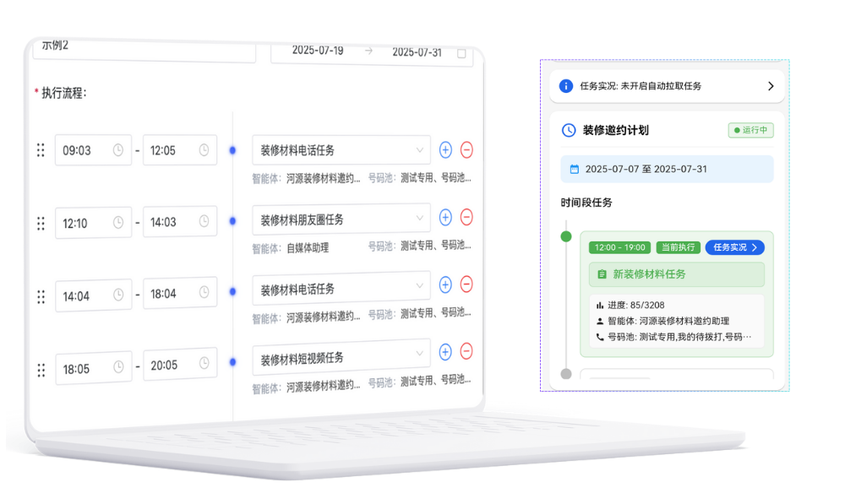Click the clock icon in the 09:03 field
The height and width of the screenshot is (504, 845).
coord(118,150)
